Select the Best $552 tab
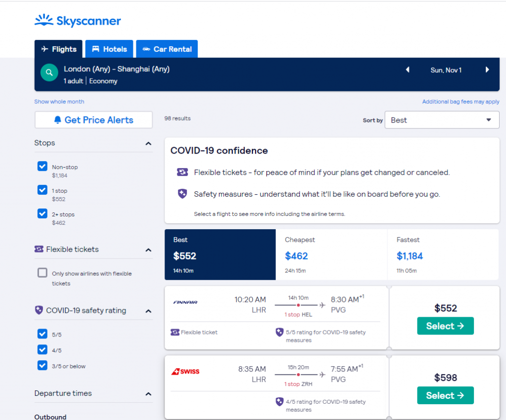Screen dimensions: 506x420 [x=220, y=254]
